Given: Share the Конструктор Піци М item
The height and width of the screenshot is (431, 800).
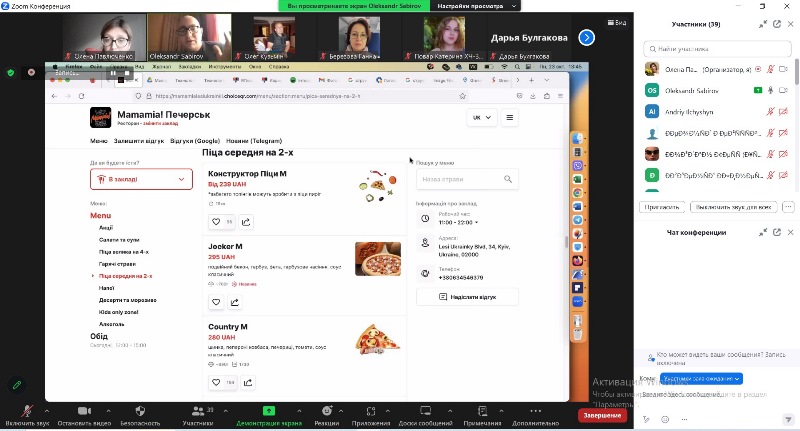Looking at the screenshot, I should click(246, 222).
